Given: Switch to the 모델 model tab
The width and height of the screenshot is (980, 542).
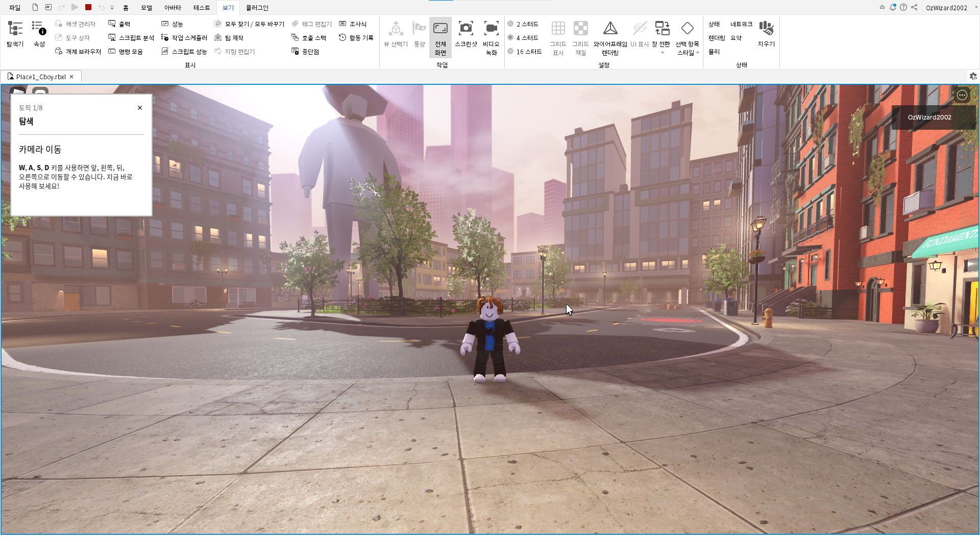Looking at the screenshot, I should point(146,8).
